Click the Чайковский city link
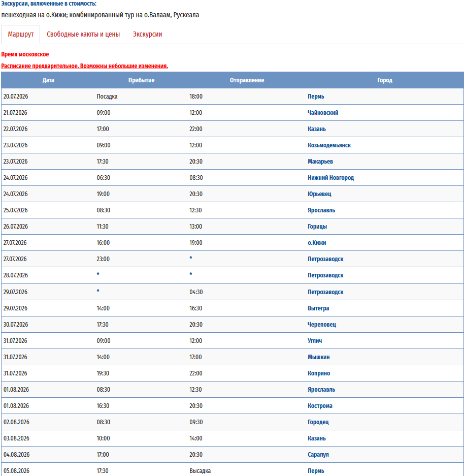This screenshot has height=476, width=465. (x=323, y=113)
